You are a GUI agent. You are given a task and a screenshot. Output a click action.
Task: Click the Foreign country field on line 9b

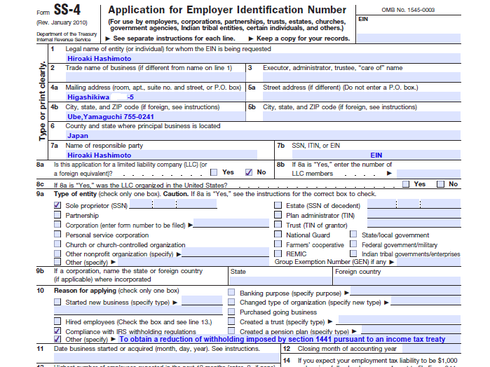click(397, 280)
